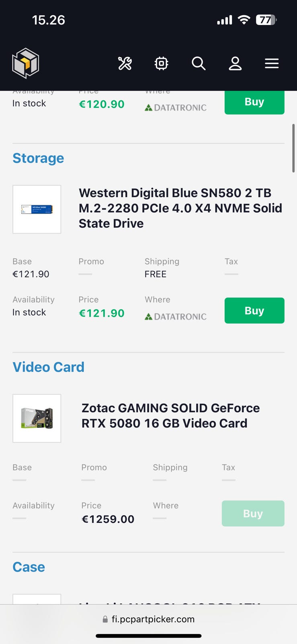Open the user account icon
This screenshot has height=644, width=297.
point(235,63)
